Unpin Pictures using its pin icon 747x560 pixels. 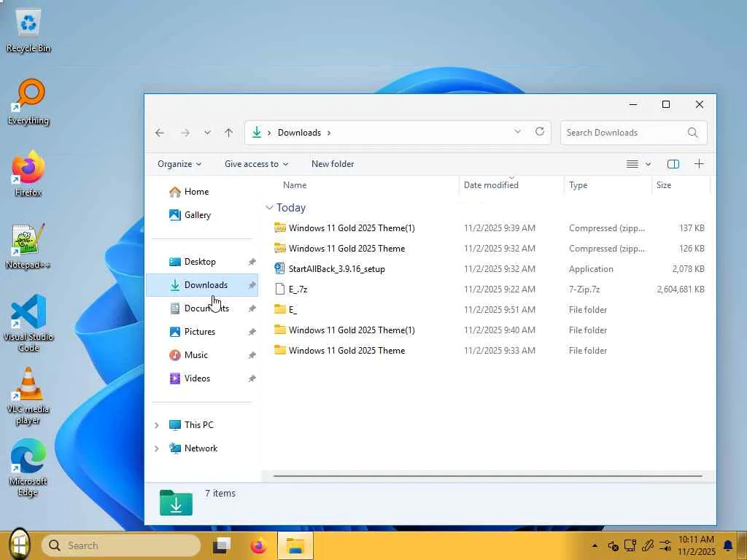coord(252,332)
